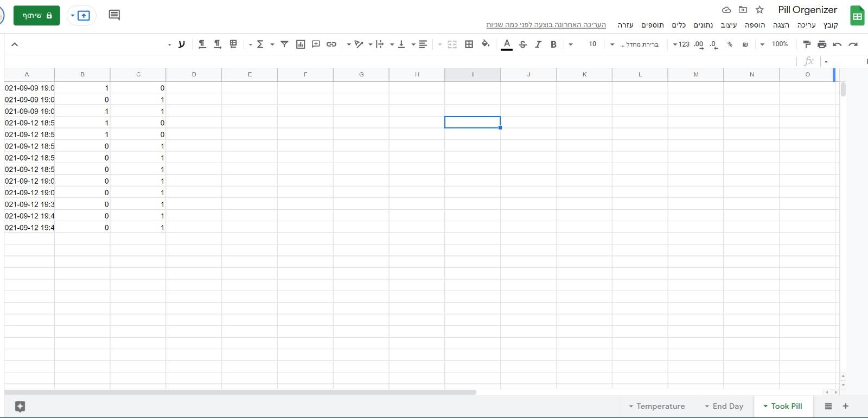Open the Explore button at bottom left
868x418 pixels.
pos(20,407)
